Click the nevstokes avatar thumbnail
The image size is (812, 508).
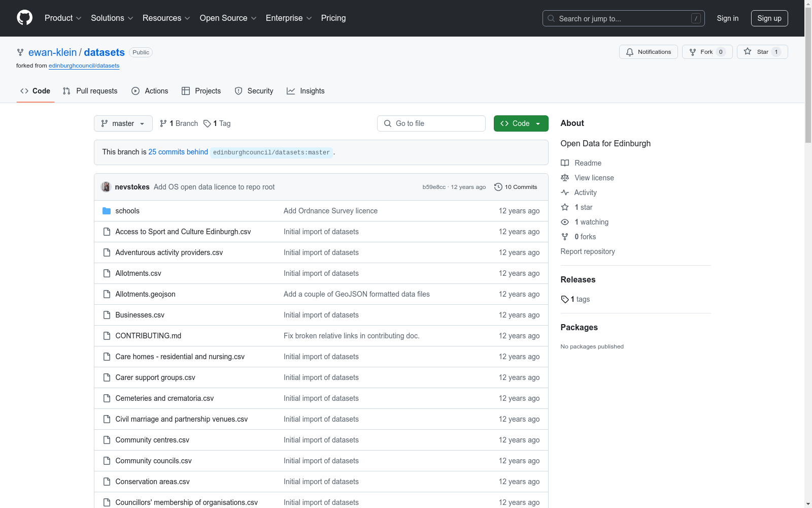pos(106,187)
